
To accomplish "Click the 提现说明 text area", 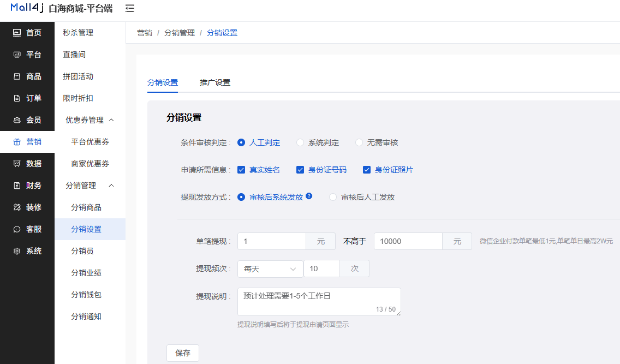I will point(319,302).
